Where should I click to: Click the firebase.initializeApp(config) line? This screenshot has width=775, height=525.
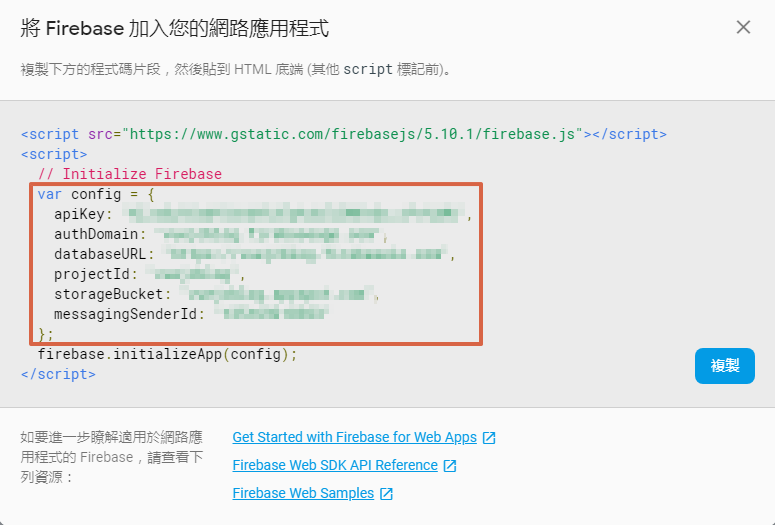coord(168,354)
